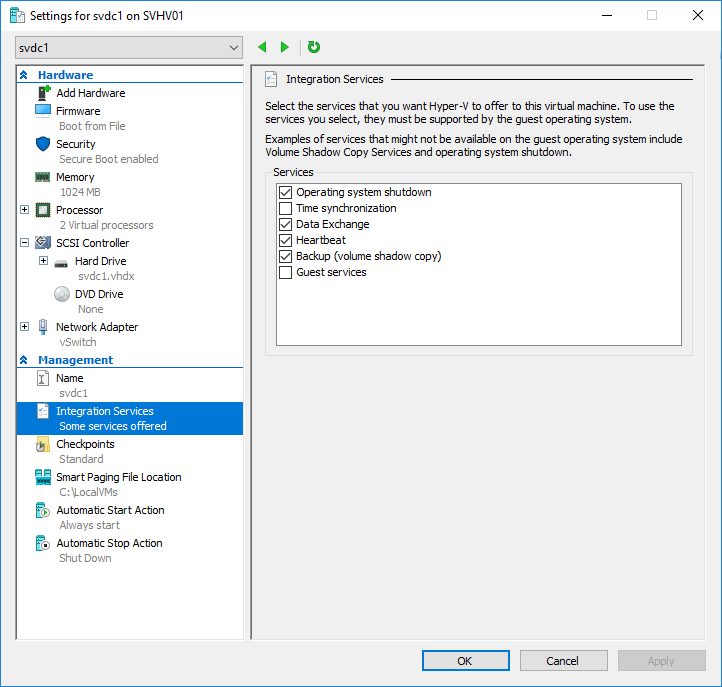Click the Apply button
Viewport: 722px width, 687px height.
pyautogui.click(x=662, y=661)
